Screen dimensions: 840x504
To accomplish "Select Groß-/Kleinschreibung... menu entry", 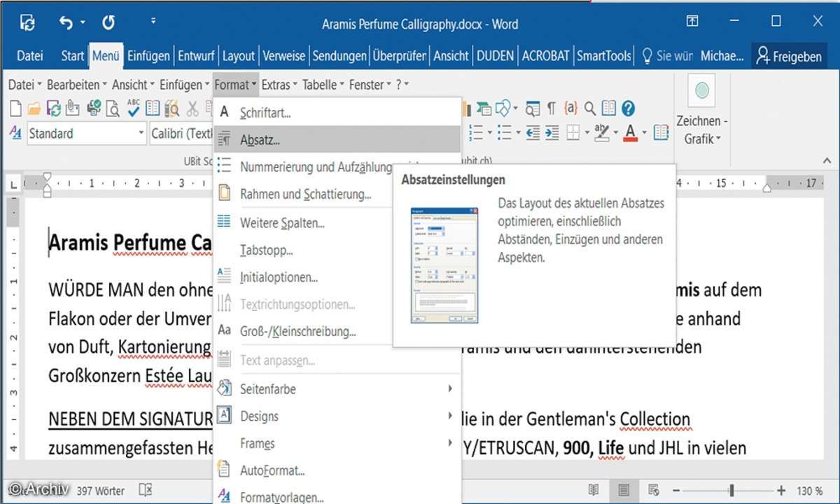I will click(x=303, y=332).
